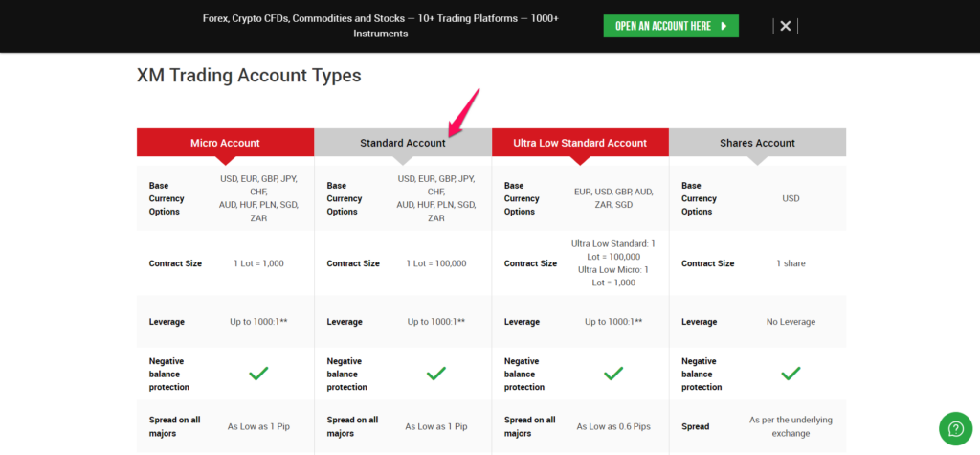Click Standard Account 'Up to 1000:1**' leverage
This screenshot has width=980, height=455.
436,322
